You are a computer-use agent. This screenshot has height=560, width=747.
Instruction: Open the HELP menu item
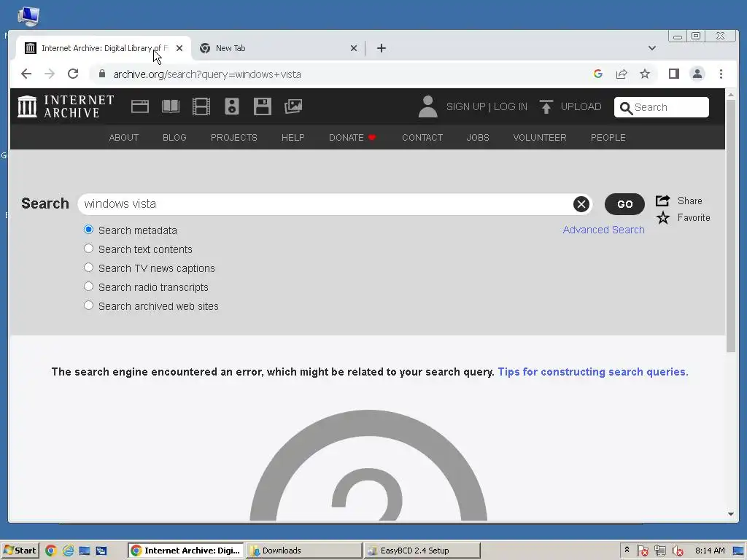click(x=293, y=138)
